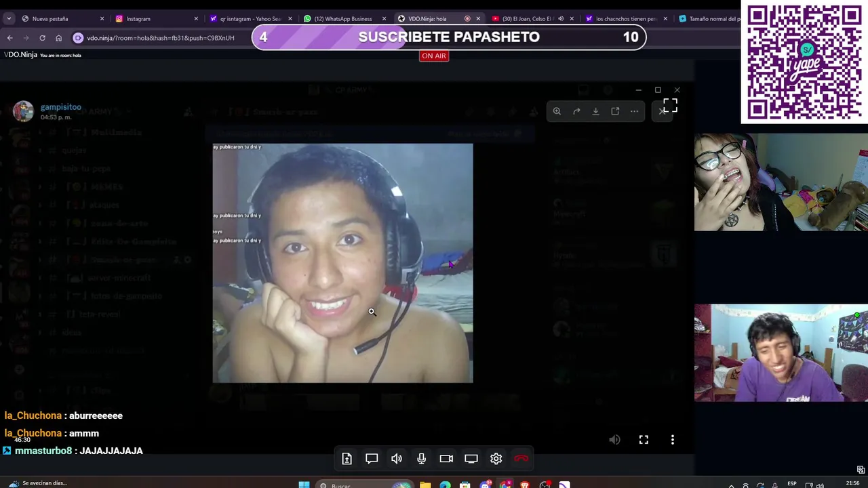This screenshot has height=488, width=868.
Task: Toggle speaker output in VDO.Ninja toolbar
Action: [x=397, y=459]
